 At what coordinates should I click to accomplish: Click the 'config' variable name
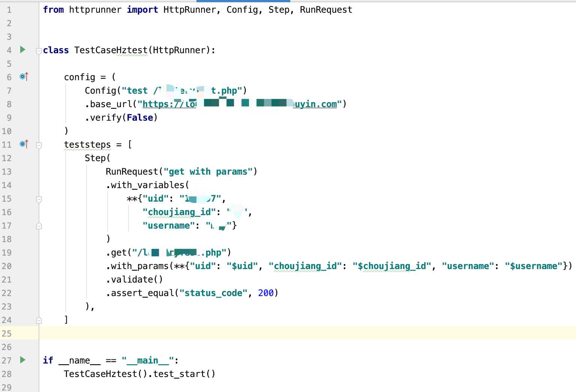pyautogui.click(x=79, y=77)
